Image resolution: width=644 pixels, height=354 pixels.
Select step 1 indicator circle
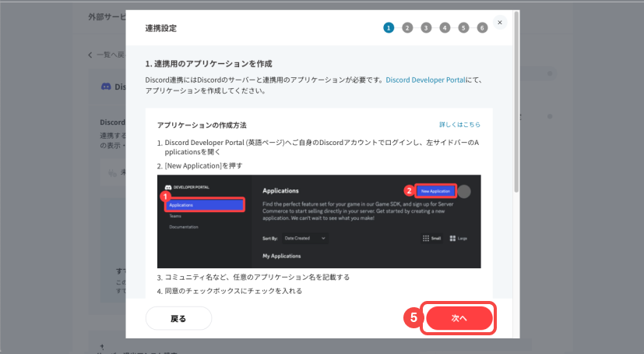coord(389,28)
